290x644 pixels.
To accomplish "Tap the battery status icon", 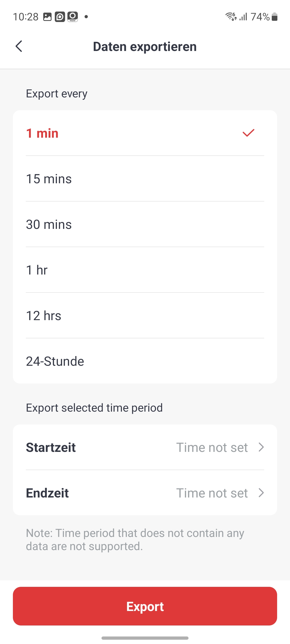I will 274,17.
